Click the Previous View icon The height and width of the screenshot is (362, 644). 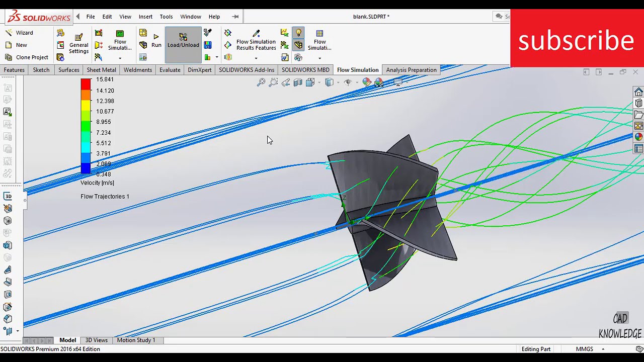pos(285,82)
